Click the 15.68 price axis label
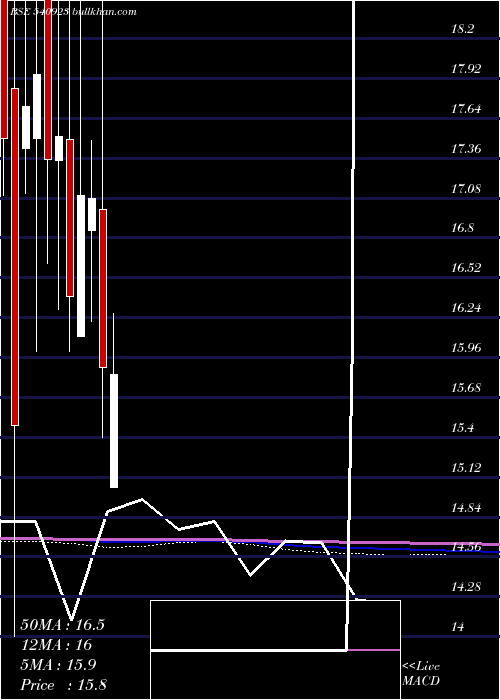This screenshot has height=700, width=500. [x=466, y=388]
